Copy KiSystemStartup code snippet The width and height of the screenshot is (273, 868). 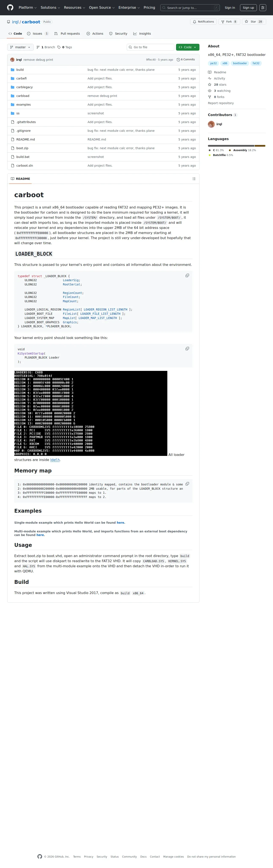click(187, 349)
